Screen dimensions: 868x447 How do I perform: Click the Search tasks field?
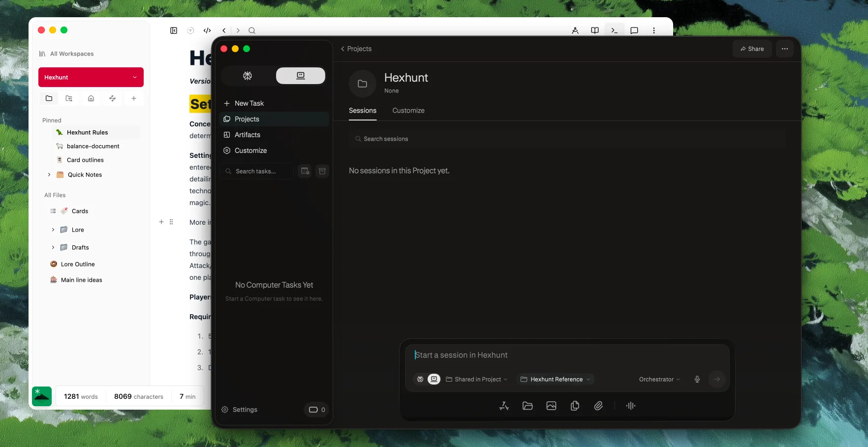(x=257, y=171)
